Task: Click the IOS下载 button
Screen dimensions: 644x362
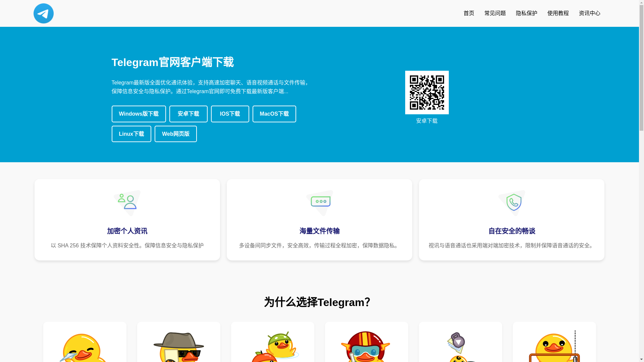Action: click(230, 114)
